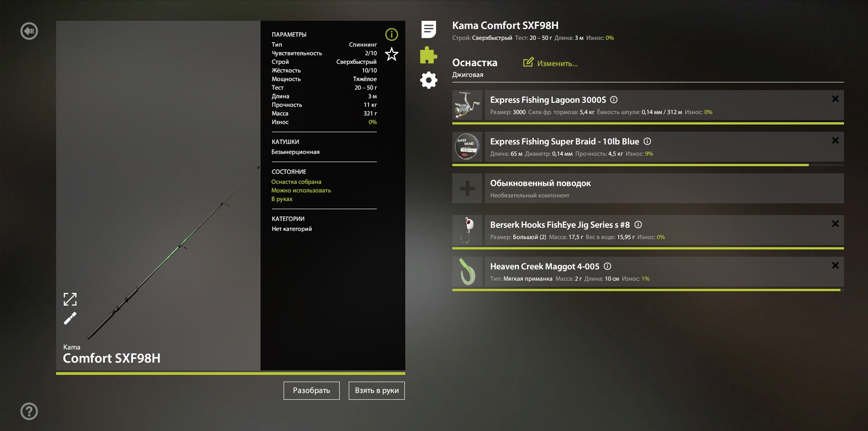Click the Express Fishing Lagoon 3000S title
This screenshot has height=431, width=868.
tap(548, 100)
